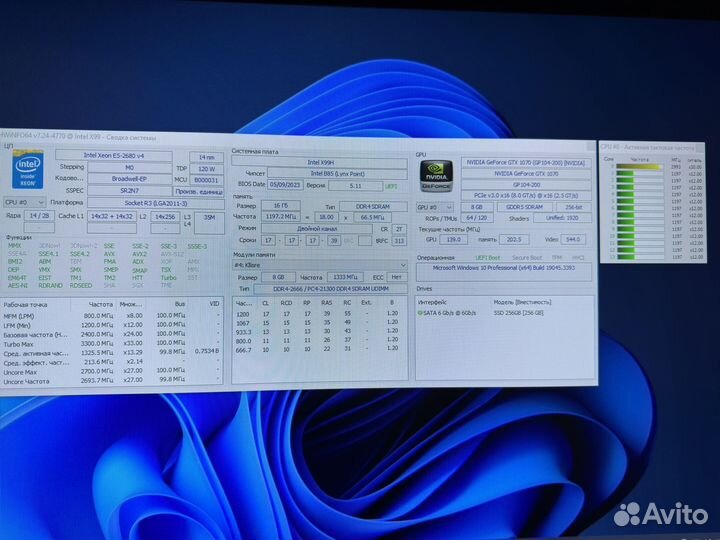The image size is (720, 540).
Task: Open the CPU #0 selector dropdown
Action: pos(24,202)
